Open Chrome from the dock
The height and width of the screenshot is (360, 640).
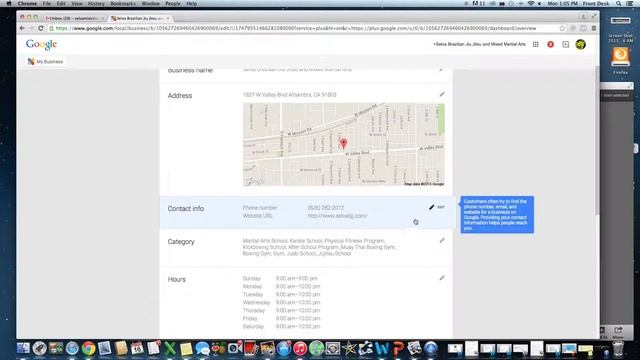pos(88,348)
